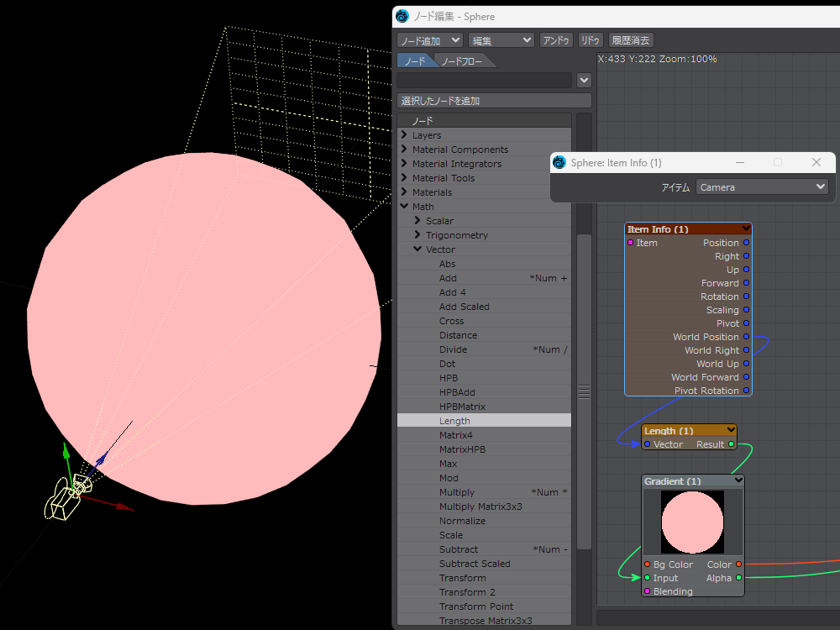
Task: Click the Gradient node's Blending input dot
Action: 647,591
